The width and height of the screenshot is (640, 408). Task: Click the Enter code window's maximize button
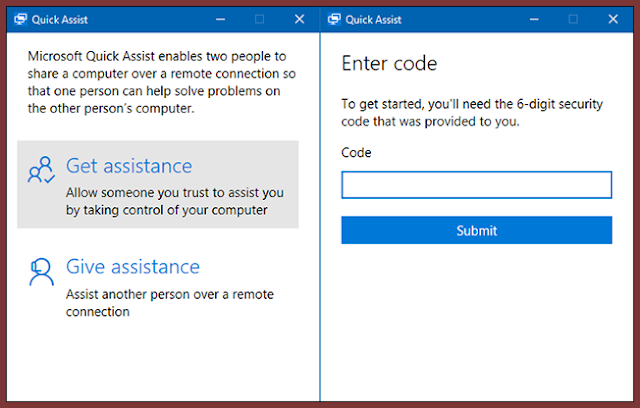pos(573,19)
